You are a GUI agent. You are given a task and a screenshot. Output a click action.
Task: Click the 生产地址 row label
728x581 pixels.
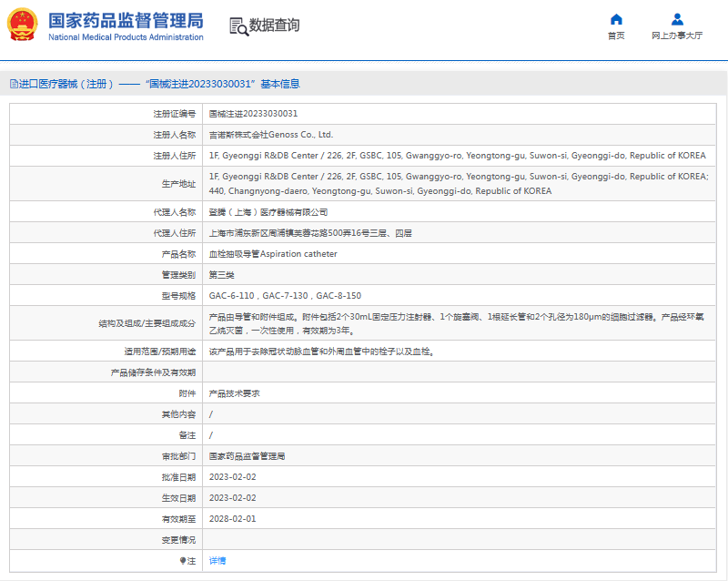pos(178,184)
